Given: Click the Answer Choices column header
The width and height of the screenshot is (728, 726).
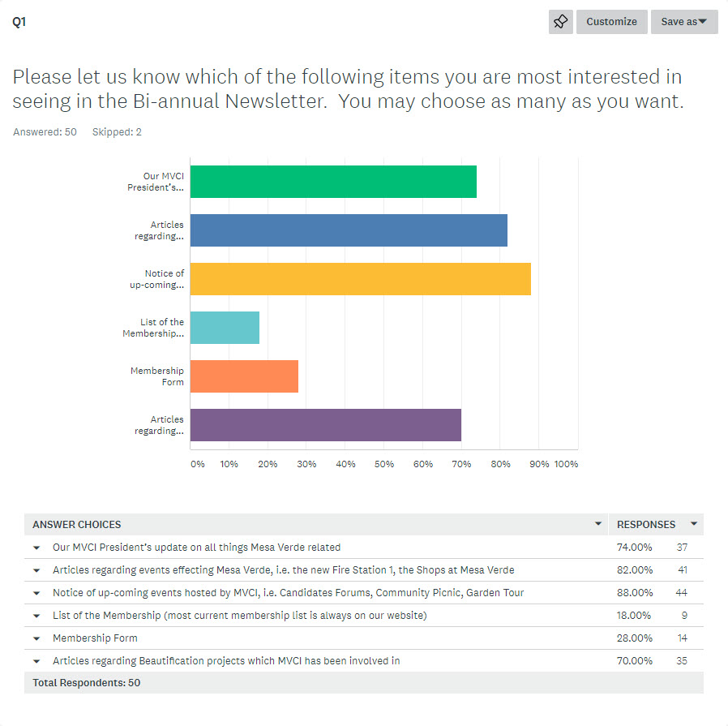Looking at the screenshot, I should coord(77,525).
